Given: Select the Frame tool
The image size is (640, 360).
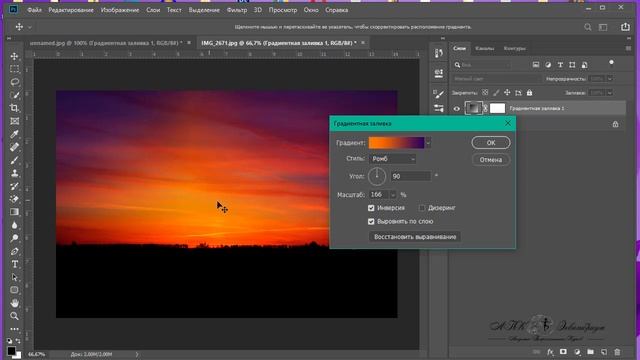Looking at the screenshot, I should click(14, 121).
